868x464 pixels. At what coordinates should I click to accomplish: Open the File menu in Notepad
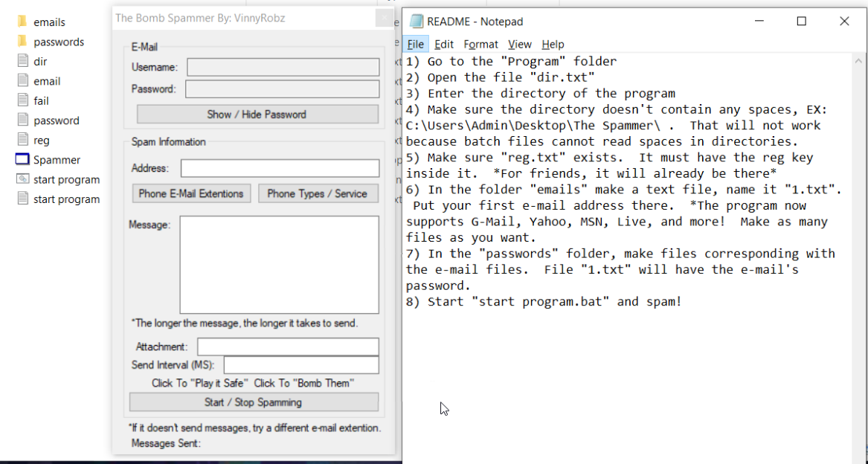tap(415, 45)
